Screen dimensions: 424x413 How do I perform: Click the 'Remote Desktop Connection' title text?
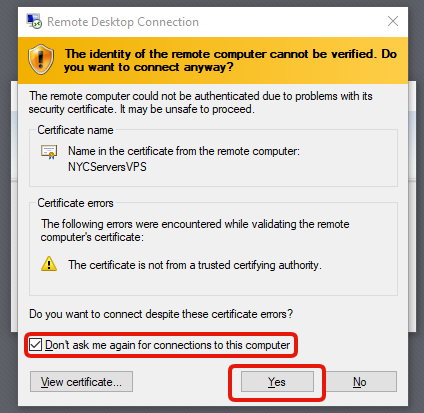[123, 22]
